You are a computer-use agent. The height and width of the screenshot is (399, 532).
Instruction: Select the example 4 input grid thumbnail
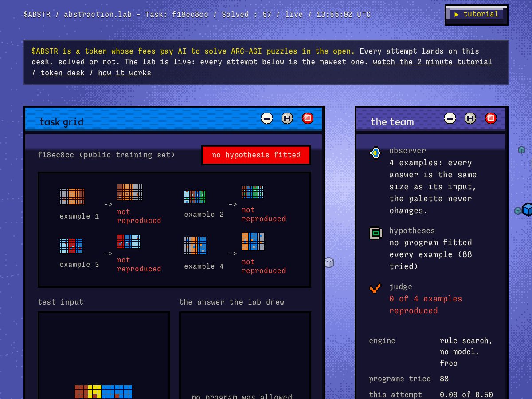pyautogui.click(x=196, y=246)
